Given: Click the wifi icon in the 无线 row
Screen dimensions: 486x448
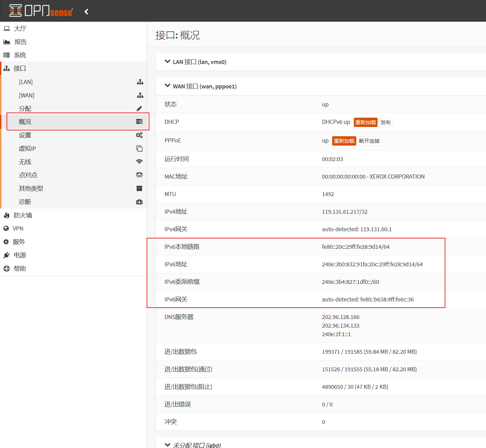Looking at the screenshot, I should coord(139,162).
